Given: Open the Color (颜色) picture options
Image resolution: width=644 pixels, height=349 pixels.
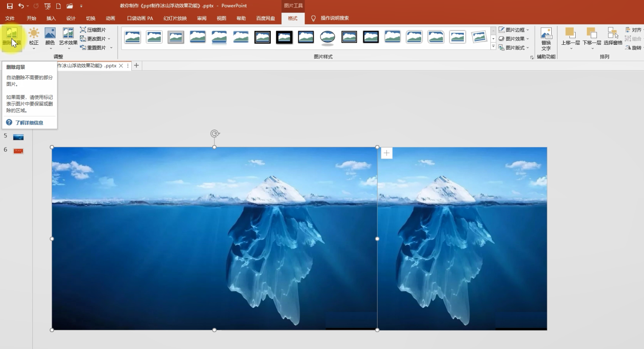Looking at the screenshot, I should 50,38.
